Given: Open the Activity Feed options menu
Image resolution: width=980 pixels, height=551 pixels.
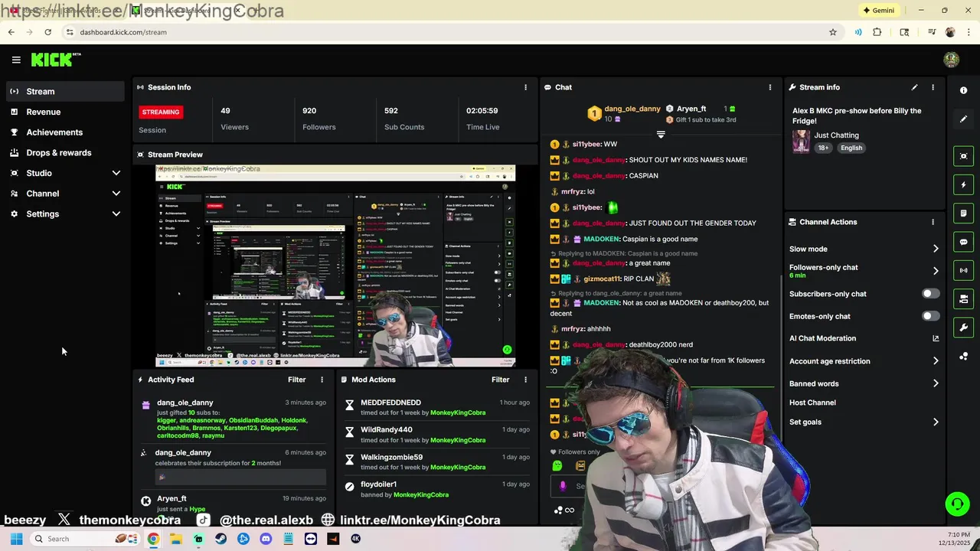Looking at the screenshot, I should click(322, 380).
